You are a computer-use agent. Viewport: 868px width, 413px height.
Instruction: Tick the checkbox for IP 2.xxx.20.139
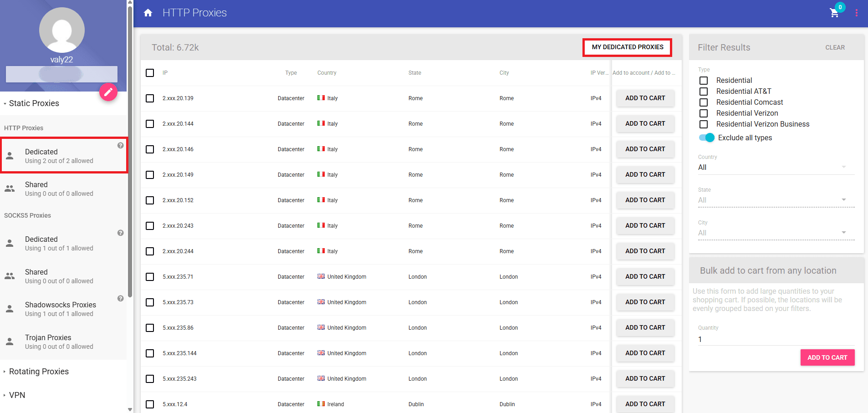click(x=150, y=98)
